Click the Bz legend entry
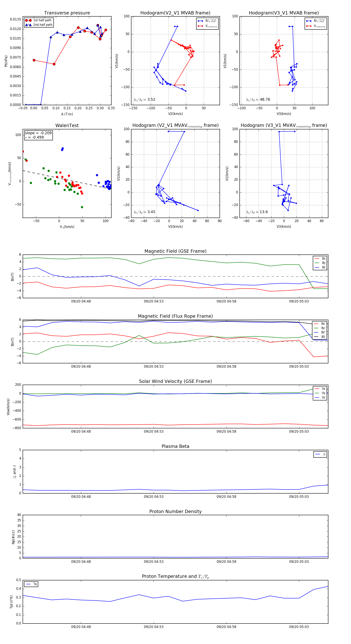Screen dimensions: 351x644 (320, 267)
